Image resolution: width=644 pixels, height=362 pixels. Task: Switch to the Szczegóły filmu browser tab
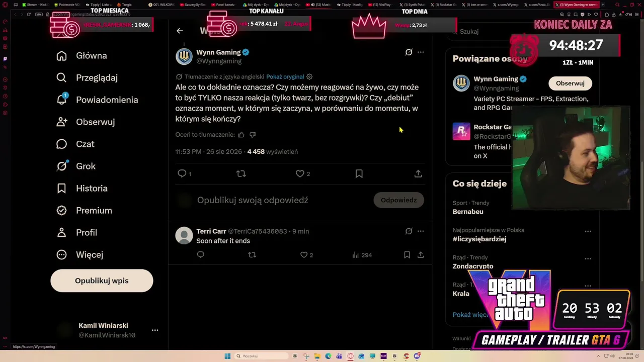point(193,5)
